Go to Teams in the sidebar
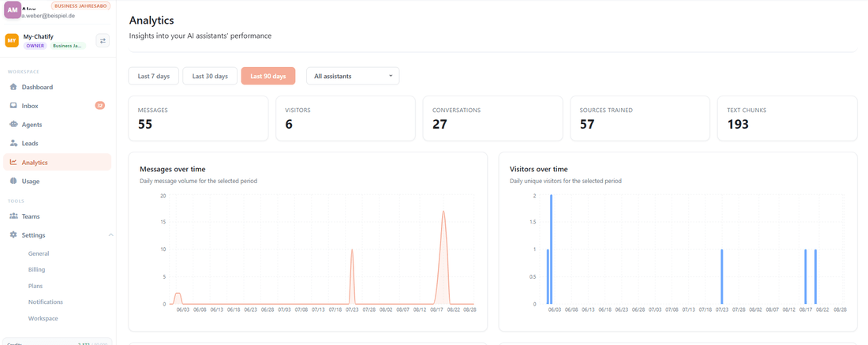868x345 pixels. (x=57, y=216)
